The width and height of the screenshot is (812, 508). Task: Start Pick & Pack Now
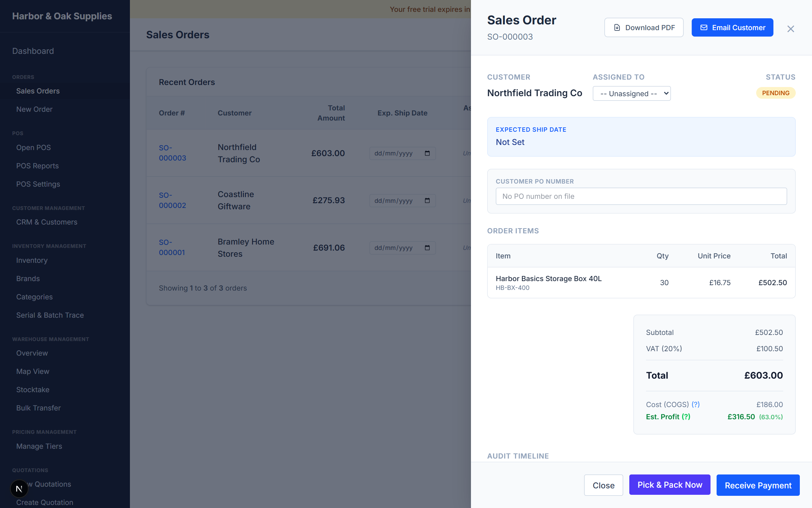(x=670, y=485)
